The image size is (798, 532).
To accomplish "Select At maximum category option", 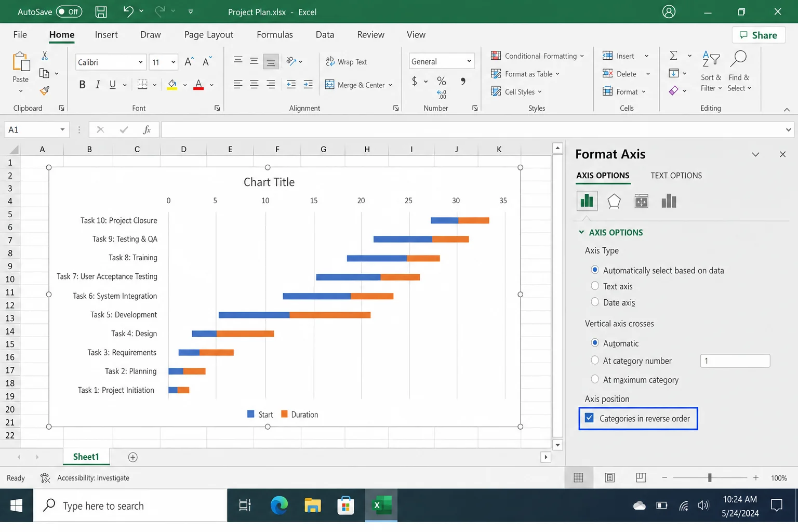I will tap(595, 379).
